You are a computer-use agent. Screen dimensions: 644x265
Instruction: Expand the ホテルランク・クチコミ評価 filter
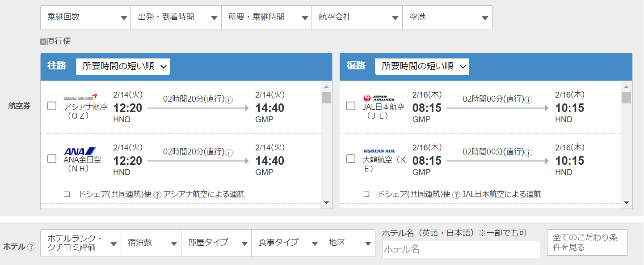(80, 243)
